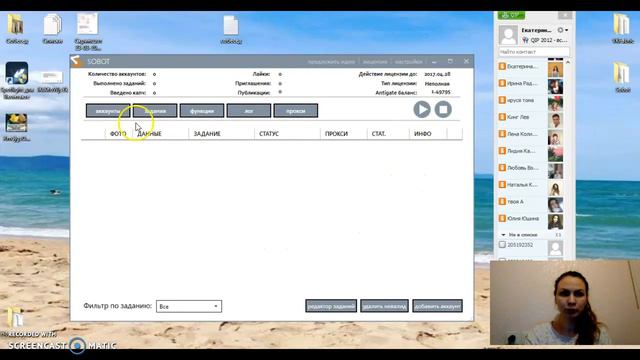The width and height of the screenshot is (640, 360).
Task: Click the ИНФО column header
Action: pos(422,133)
